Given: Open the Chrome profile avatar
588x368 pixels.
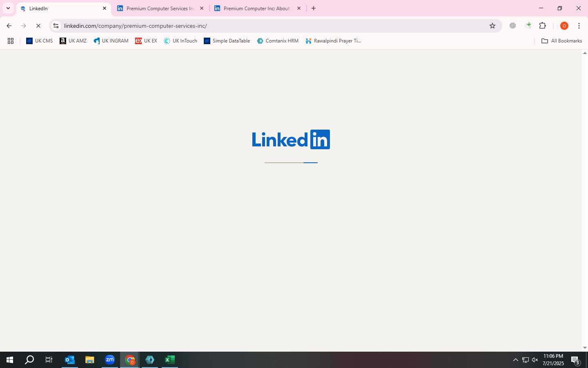Looking at the screenshot, I should point(564,26).
